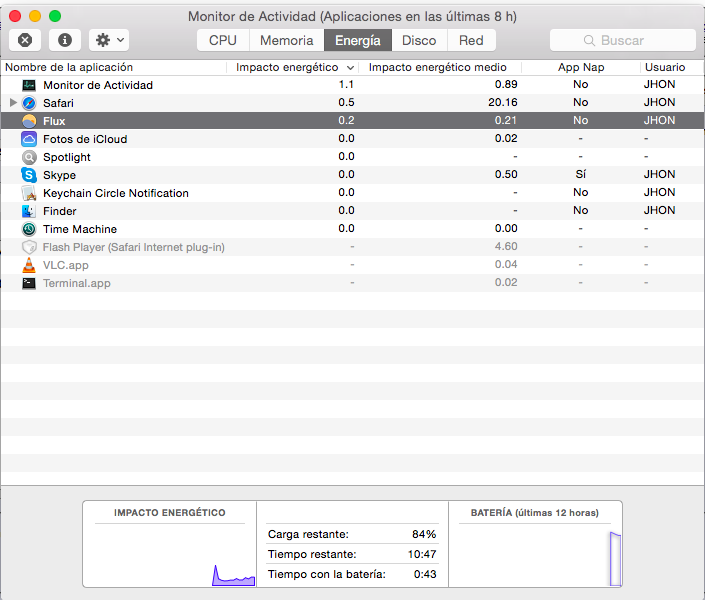The width and height of the screenshot is (705, 600).
Task: Select the Terminal.app row name
Action: tap(76, 283)
